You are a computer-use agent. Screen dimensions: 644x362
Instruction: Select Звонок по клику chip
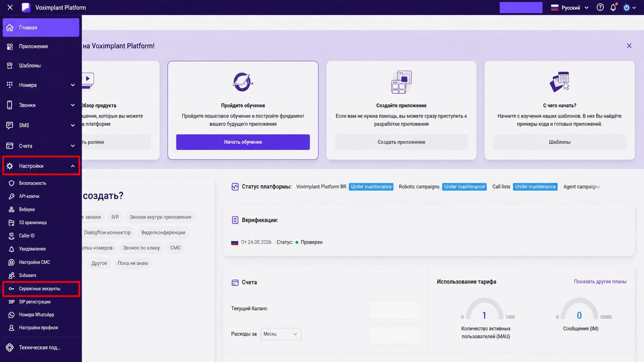141,248
